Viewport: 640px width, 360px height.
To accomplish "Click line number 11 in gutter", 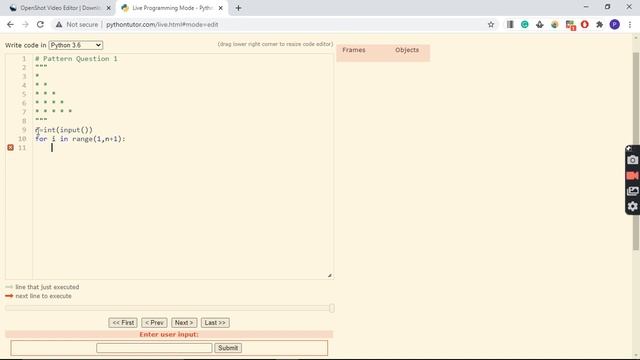I will tap(22, 147).
